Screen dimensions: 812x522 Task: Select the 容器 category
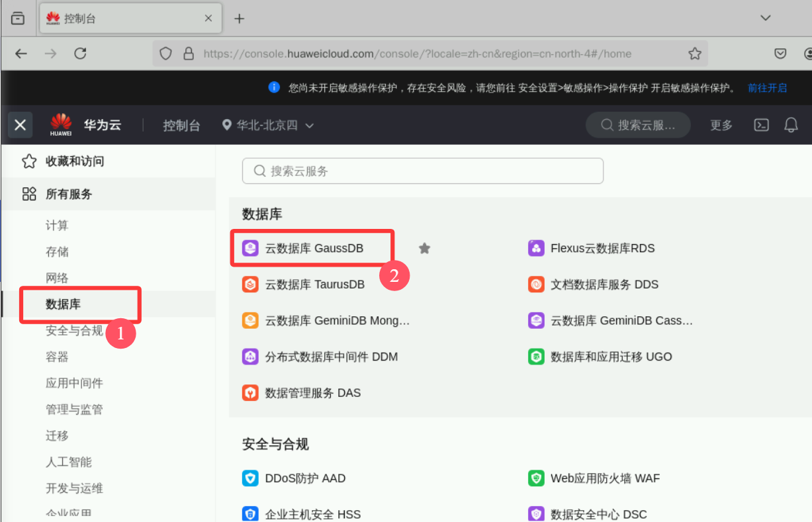[57, 357]
